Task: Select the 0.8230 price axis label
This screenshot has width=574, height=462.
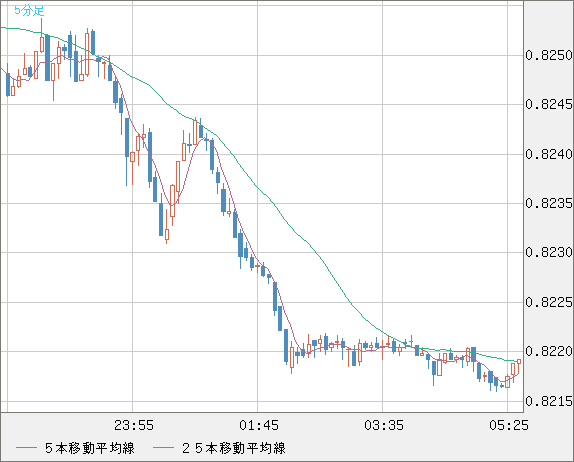Action: click(x=549, y=252)
